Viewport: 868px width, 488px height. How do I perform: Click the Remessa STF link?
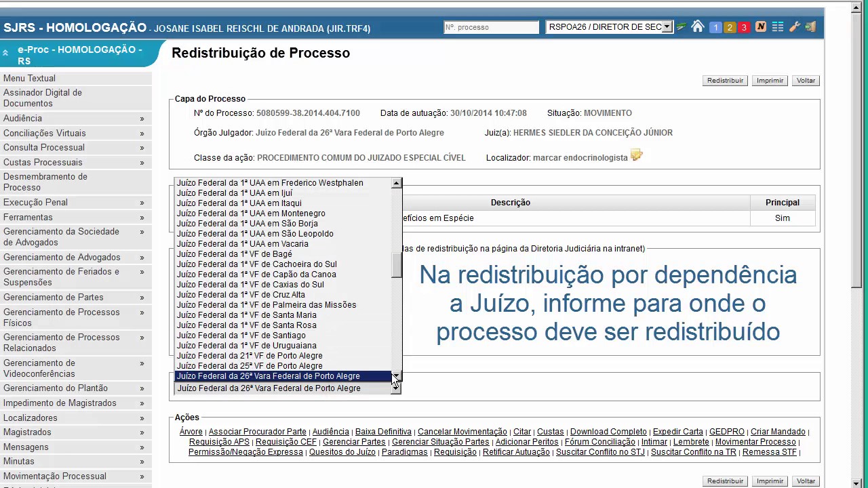770,452
